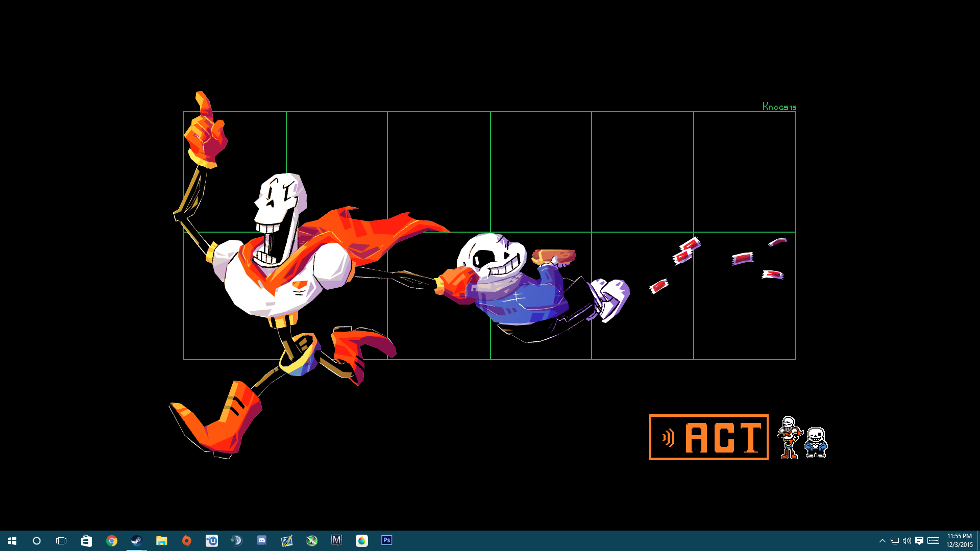This screenshot has height=551, width=980.
Task: Open the black M app icon
Action: (x=336, y=541)
